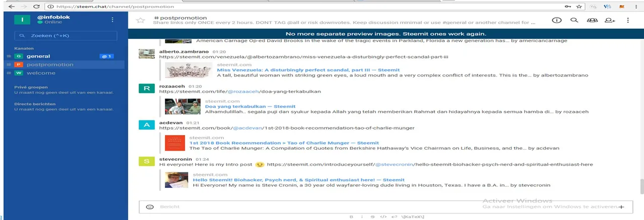Open the grey extension icon beside the bookmark star
Viewport: 644px width, 220px height.
pyautogui.click(x=594, y=7)
